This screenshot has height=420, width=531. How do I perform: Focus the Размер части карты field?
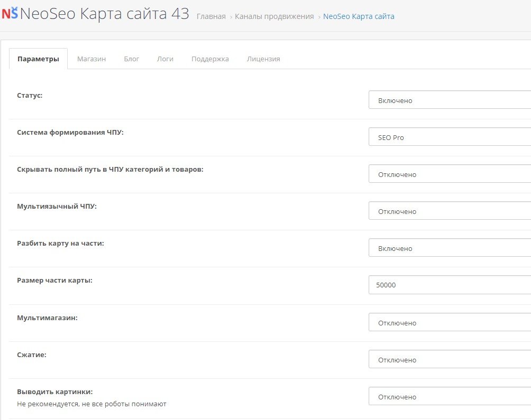coord(450,285)
